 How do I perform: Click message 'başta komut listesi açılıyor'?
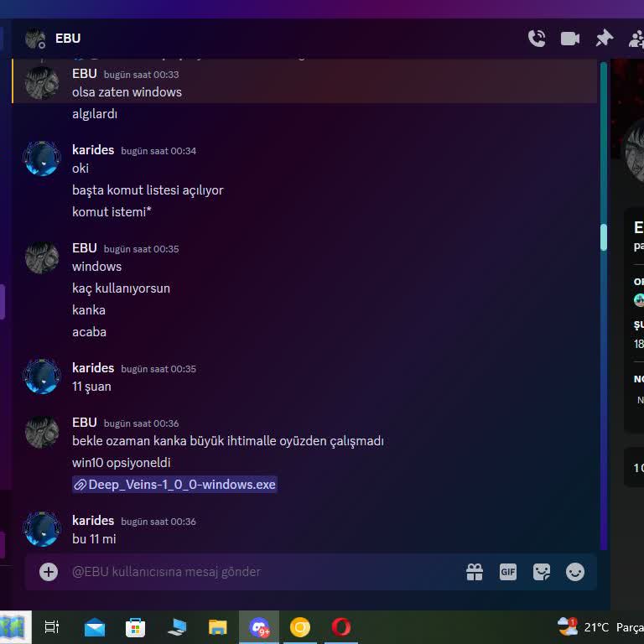coord(148,190)
